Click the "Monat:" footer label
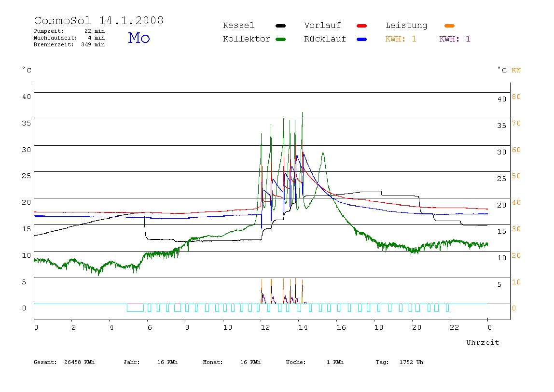The width and height of the screenshot is (554, 392). pos(213,362)
